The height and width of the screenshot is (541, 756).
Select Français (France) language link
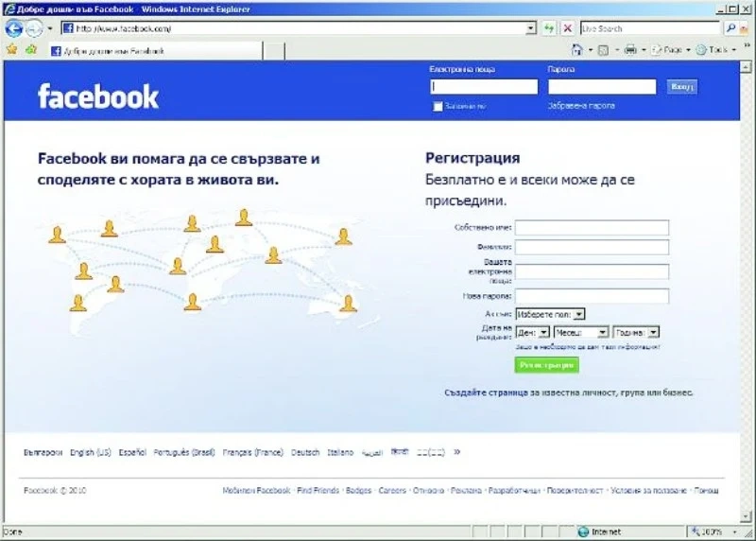[252, 452]
